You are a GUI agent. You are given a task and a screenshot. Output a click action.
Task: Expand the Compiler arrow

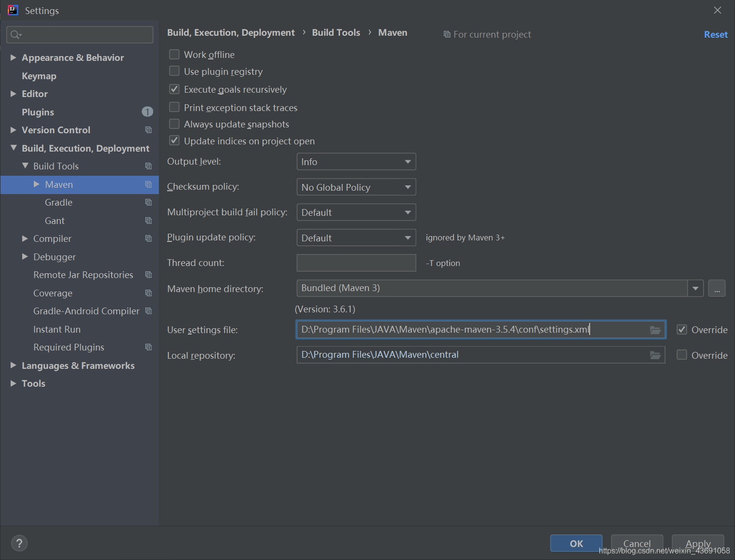(x=25, y=238)
